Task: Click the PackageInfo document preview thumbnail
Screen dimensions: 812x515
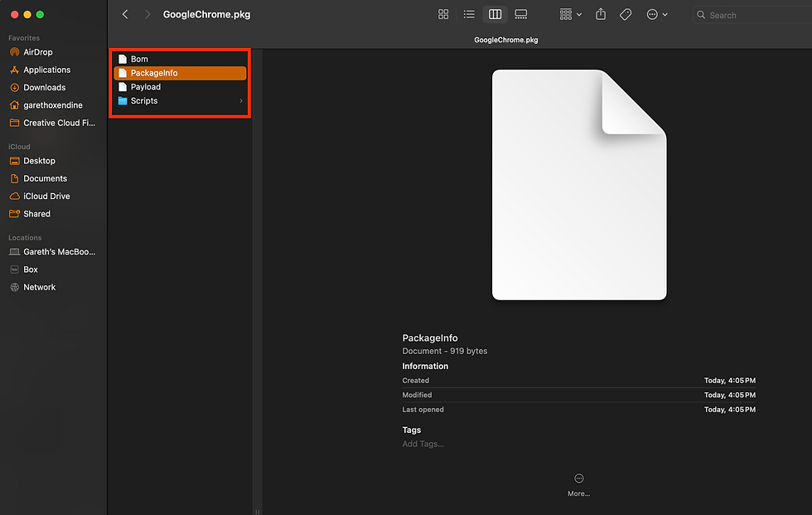Action: click(x=578, y=184)
